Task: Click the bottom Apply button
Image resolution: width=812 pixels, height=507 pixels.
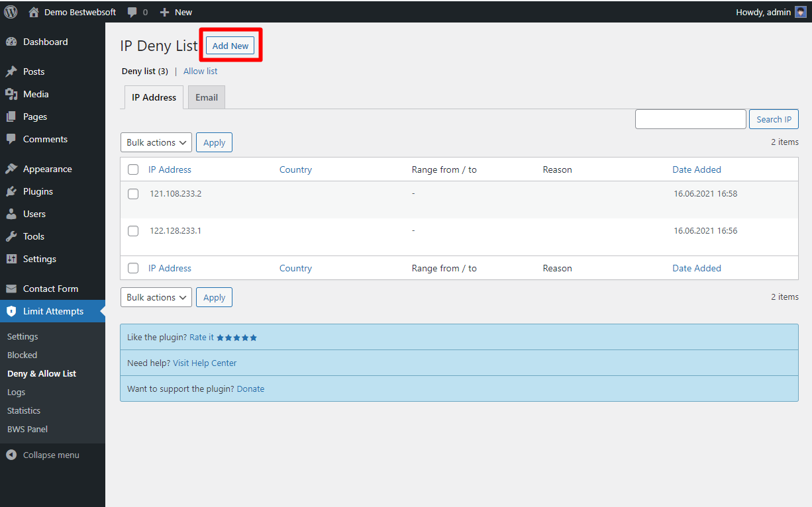Action: [x=214, y=297]
